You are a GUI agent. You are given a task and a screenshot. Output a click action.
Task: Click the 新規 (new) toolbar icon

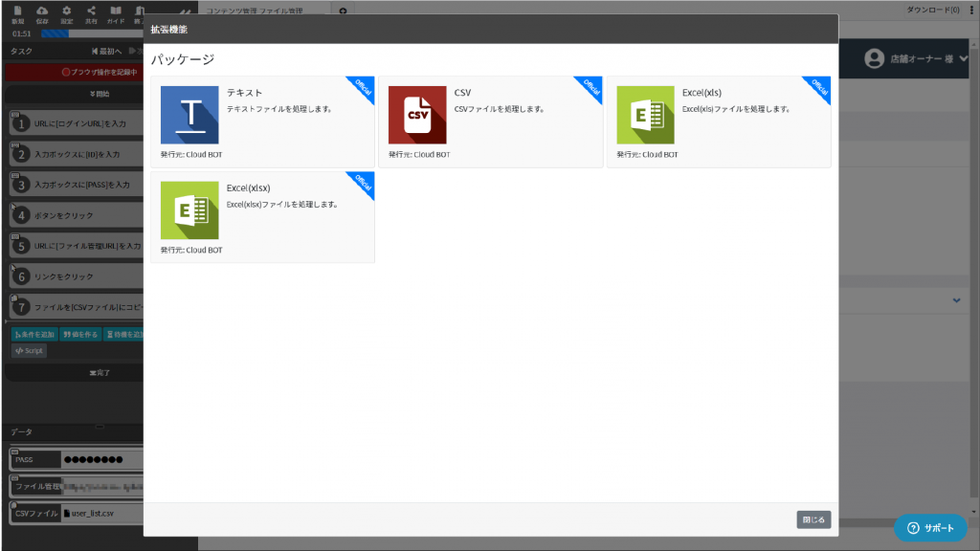(x=17, y=14)
